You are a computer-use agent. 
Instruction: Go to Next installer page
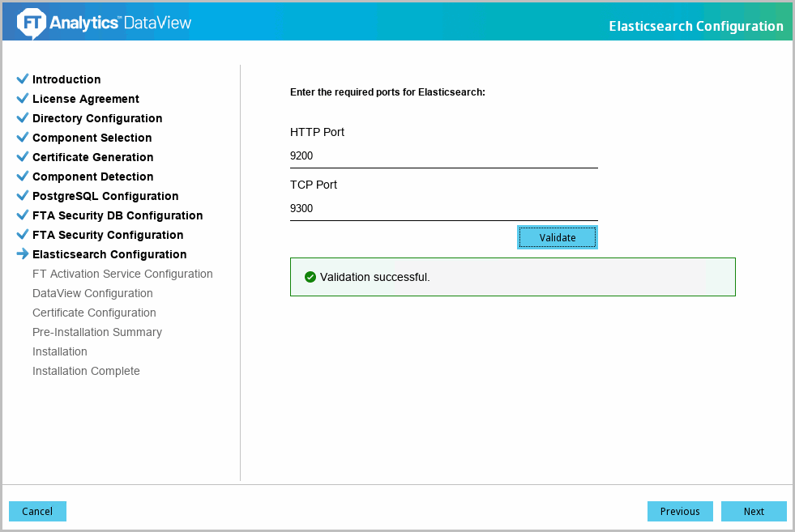(754, 511)
